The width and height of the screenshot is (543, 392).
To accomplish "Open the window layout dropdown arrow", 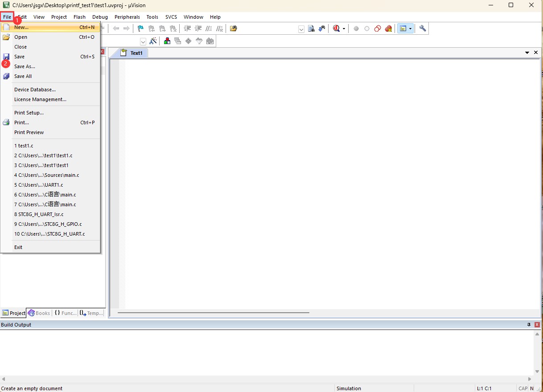I will tap(411, 29).
